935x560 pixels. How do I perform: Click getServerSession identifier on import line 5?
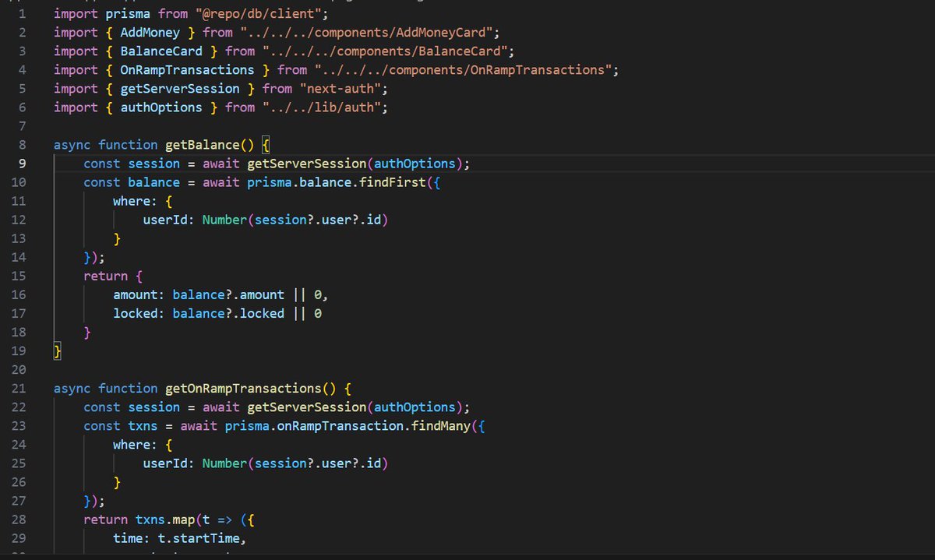[x=180, y=89]
